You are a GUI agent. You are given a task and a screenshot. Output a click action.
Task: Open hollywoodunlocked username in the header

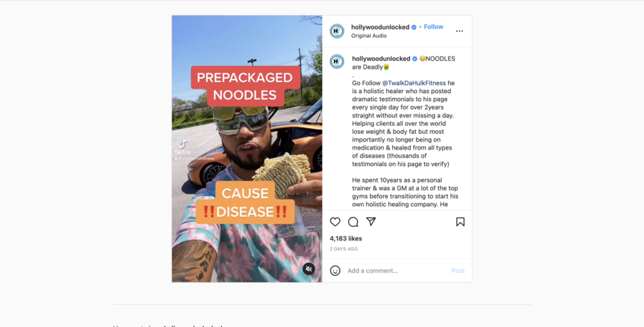point(381,27)
